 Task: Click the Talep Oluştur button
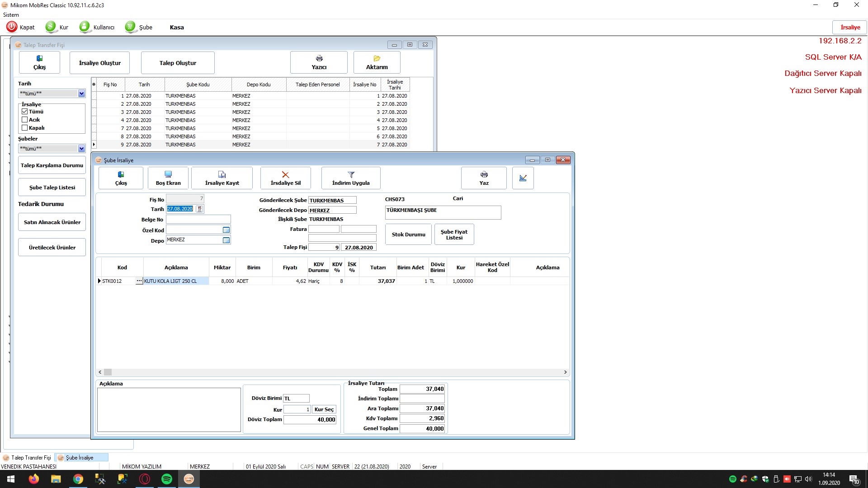[x=178, y=62]
